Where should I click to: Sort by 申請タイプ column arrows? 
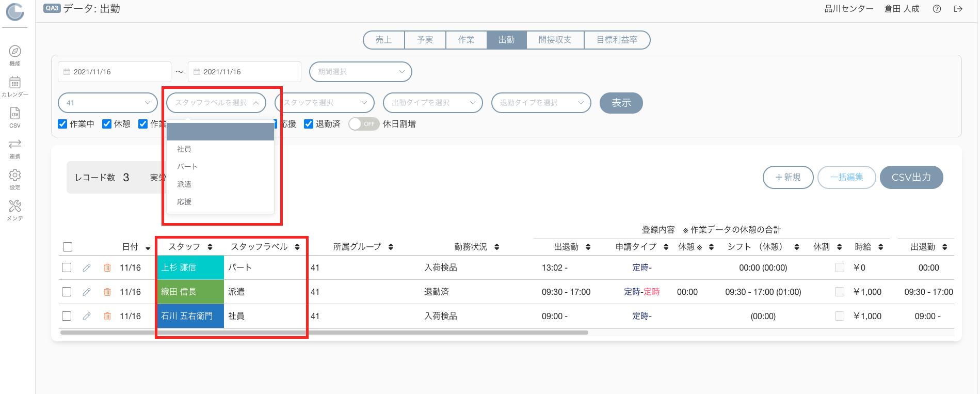point(666,247)
